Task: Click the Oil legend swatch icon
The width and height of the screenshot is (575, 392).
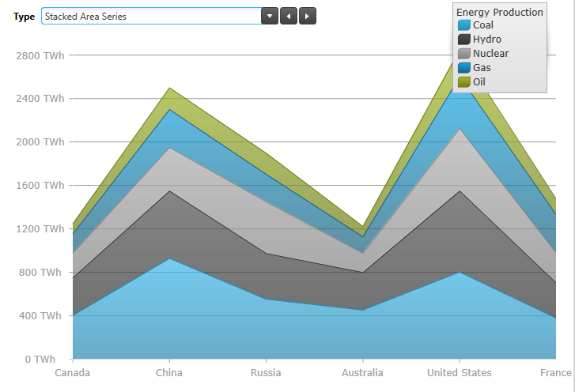Action: (x=464, y=82)
